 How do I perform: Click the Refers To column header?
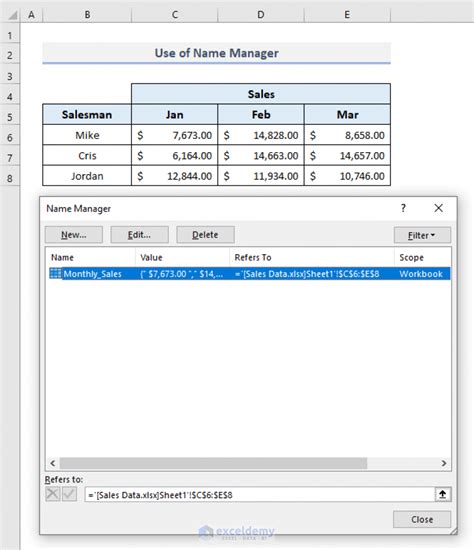[312, 257]
